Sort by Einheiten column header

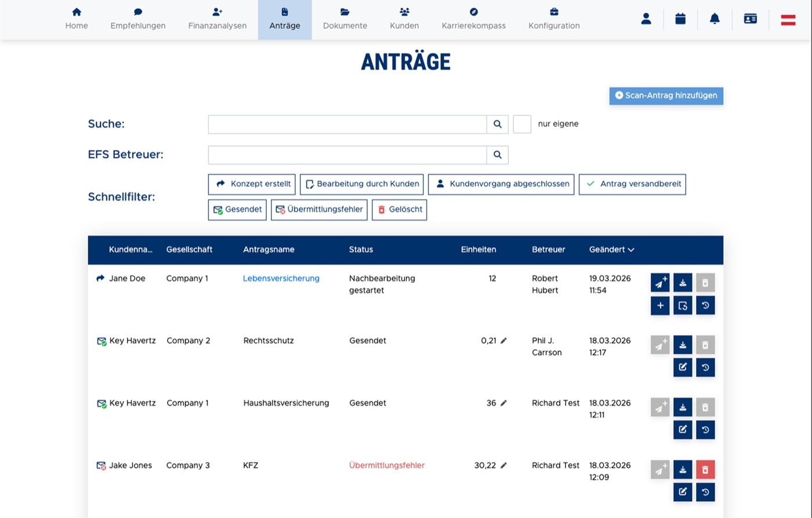[x=478, y=249]
